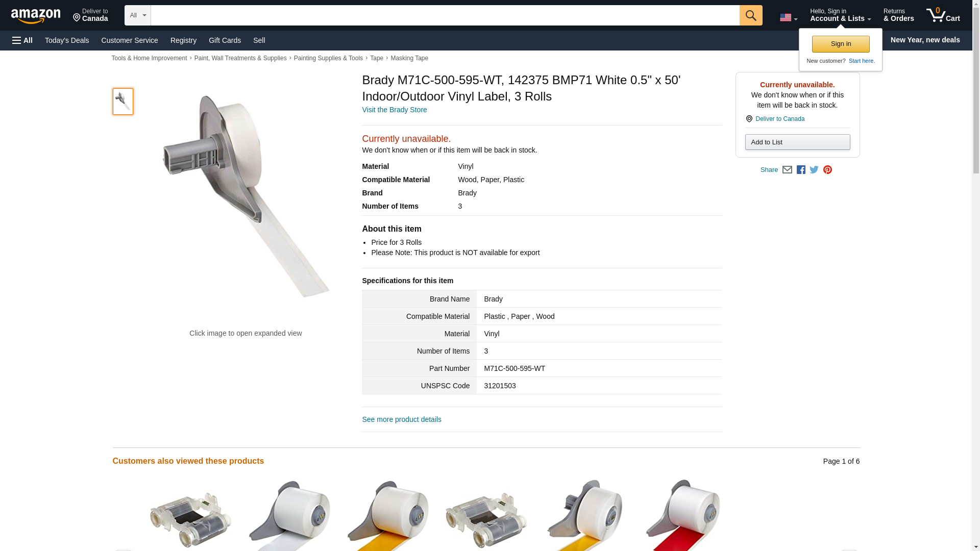Click Add to List button
Viewport: 980px width, 551px height.
click(x=797, y=142)
